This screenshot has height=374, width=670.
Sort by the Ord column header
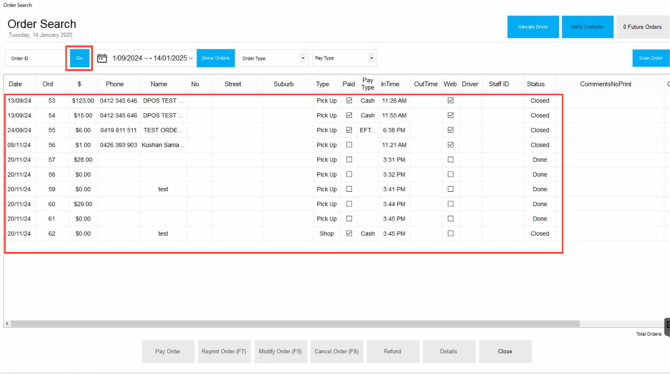[x=48, y=84]
